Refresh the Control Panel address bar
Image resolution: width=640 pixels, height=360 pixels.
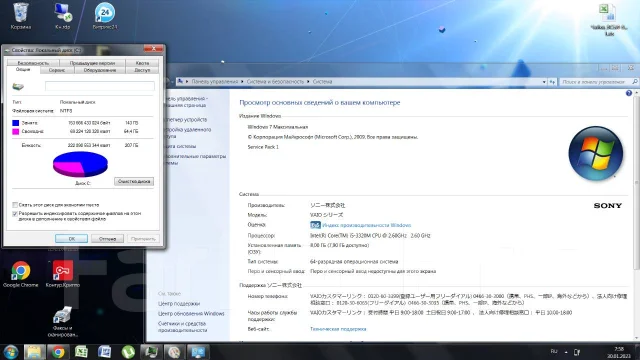pos(552,82)
